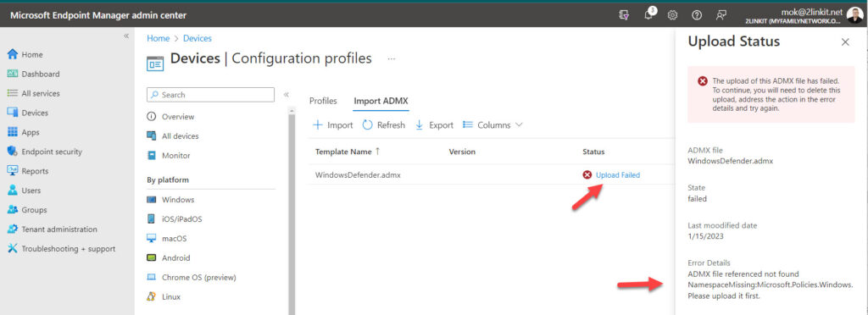This screenshot has width=868, height=315.
Task: Click the Troubleshooting + support wrench icon
Action: pyautogui.click(x=12, y=249)
